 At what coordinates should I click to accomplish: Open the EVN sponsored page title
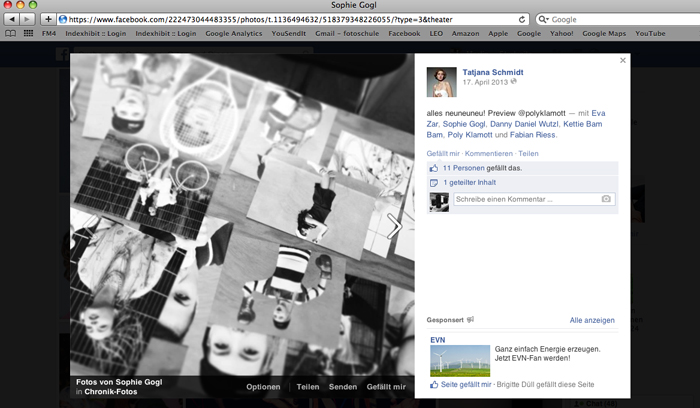click(438, 340)
